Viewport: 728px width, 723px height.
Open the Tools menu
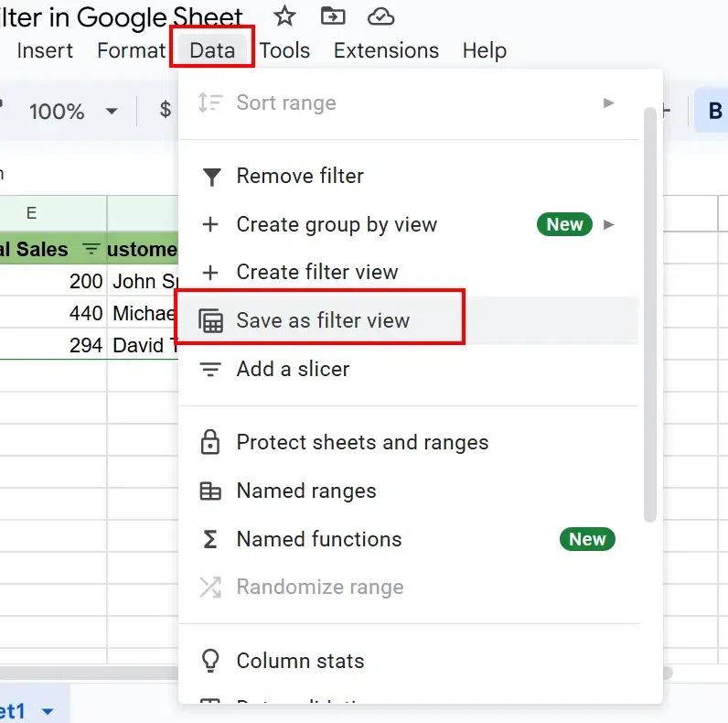pyautogui.click(x=284, y=50)
